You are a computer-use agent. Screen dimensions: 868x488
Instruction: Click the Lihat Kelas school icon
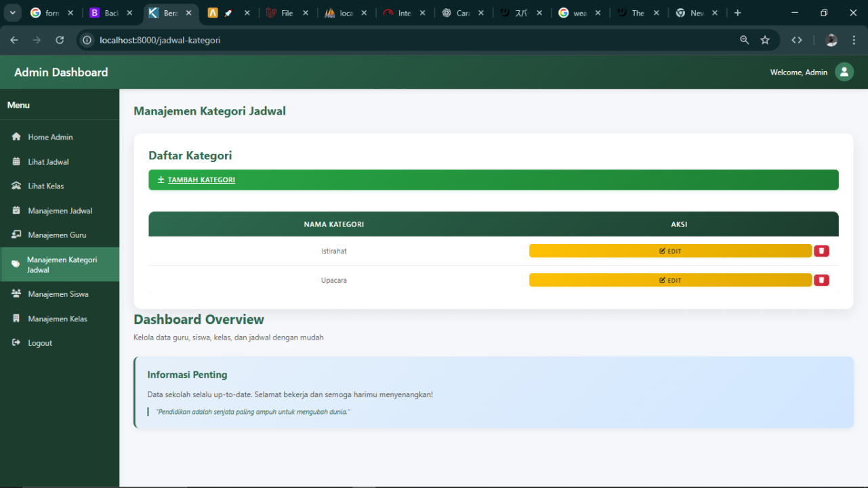point(16,186)
